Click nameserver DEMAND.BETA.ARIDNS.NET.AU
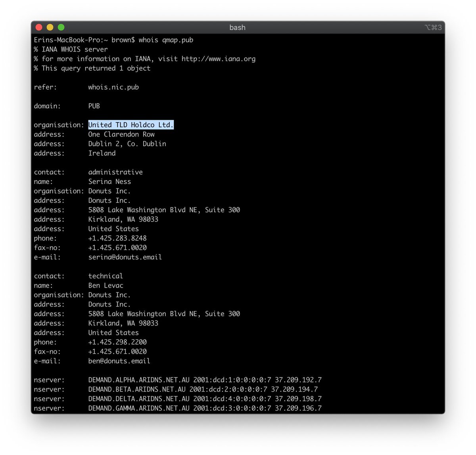 137,390
